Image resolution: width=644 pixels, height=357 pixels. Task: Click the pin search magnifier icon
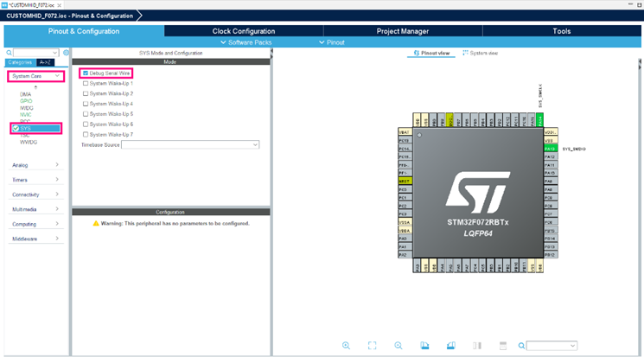click(521, 346)
